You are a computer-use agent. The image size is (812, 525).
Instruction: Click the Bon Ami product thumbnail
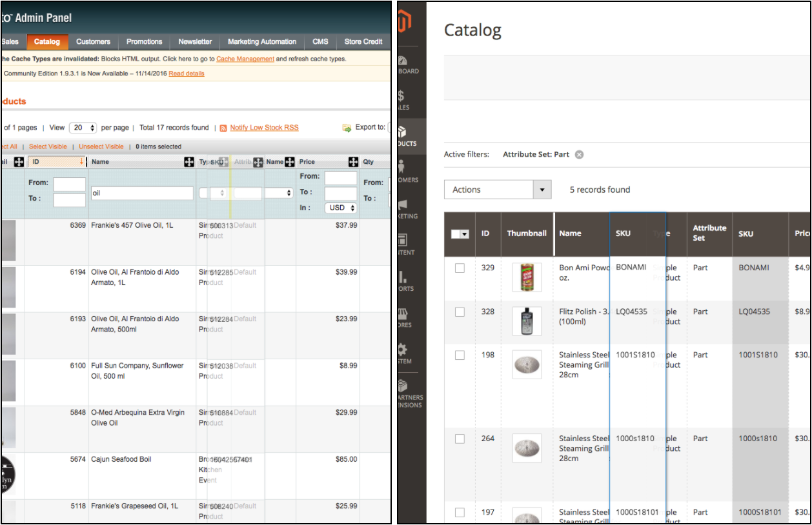pos(527,277)
